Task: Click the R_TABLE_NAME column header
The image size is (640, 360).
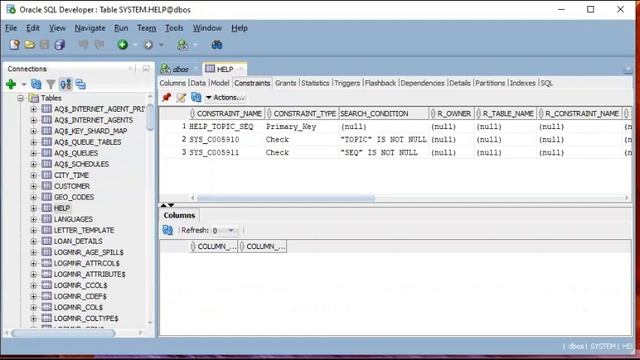Action: pos(505,113)
